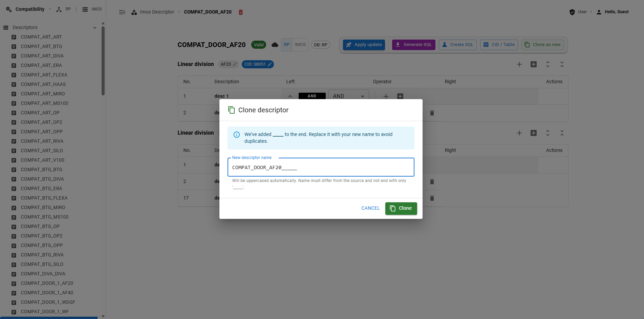644x319 pixels.
Task: Add group box in second Linear division
Action: [534, 133]
